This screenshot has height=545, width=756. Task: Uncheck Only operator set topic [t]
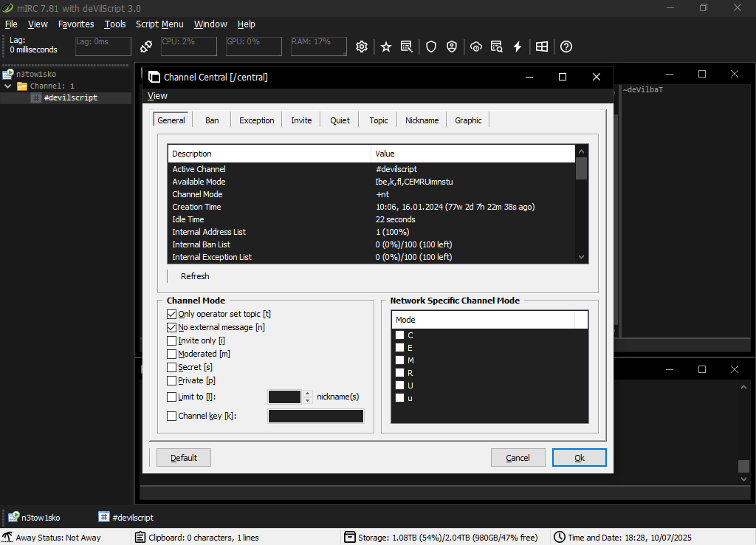click(x=171, y=314)
